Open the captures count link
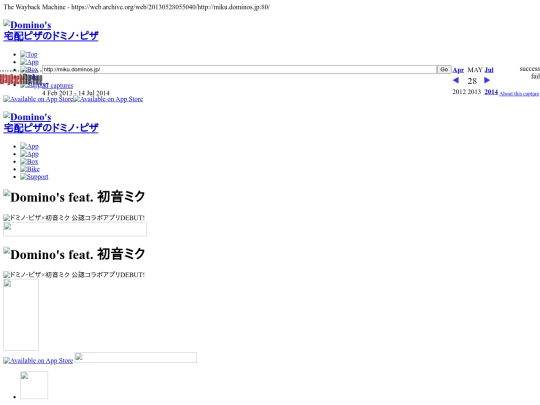540x405 pixels. [59, 85]
